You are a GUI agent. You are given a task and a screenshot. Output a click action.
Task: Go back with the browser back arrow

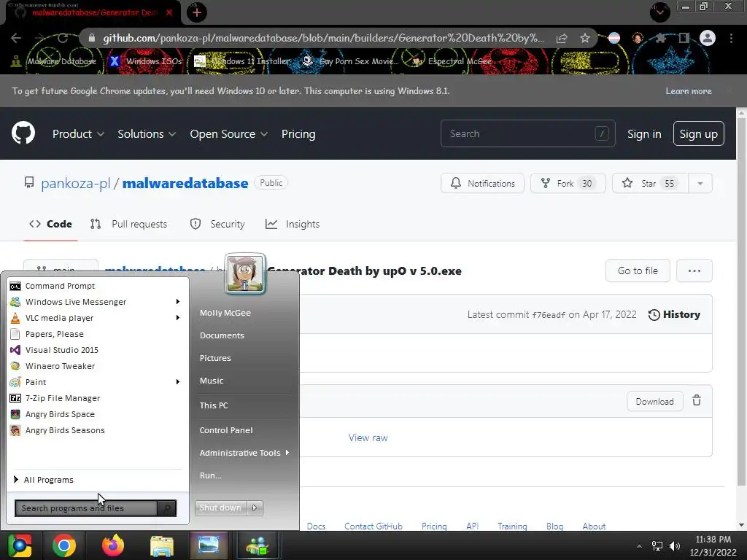click(x=16, y=38)
